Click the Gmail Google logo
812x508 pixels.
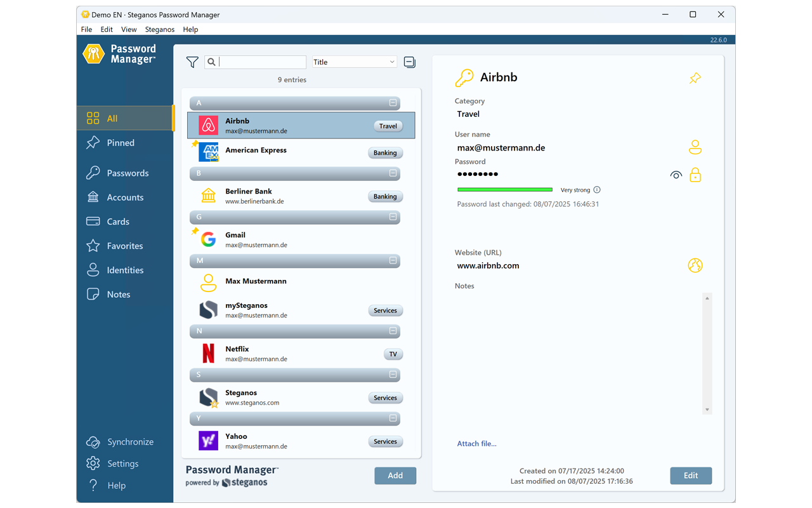[208, 239]
